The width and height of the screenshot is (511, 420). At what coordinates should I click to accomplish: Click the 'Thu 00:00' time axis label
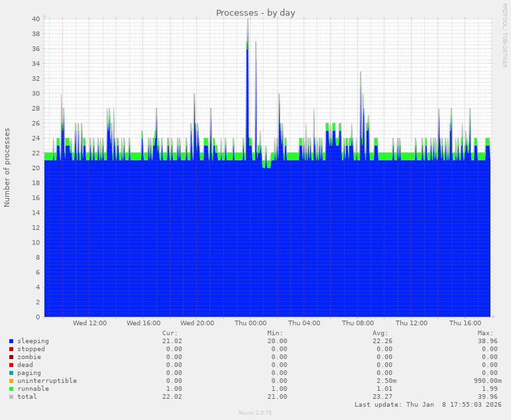[x=250, y=323]
